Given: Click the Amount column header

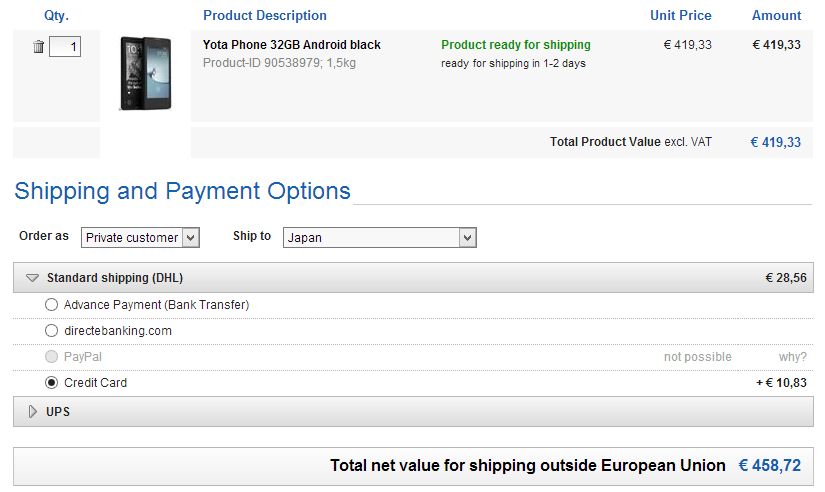Looking at the screenshot, I should tap(776, 16).
